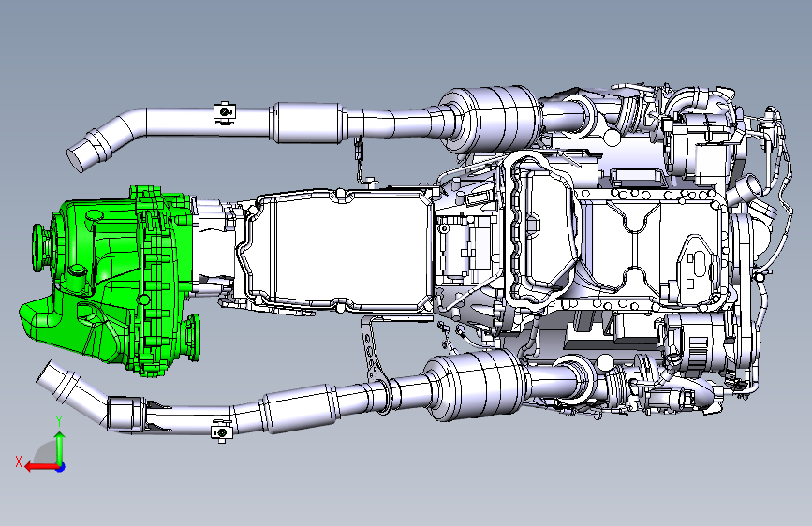This screenshot has width=812, height=526.
Task: Select the lower catalytic converter body
Action: pyautogui.click(x=477, y=384)
